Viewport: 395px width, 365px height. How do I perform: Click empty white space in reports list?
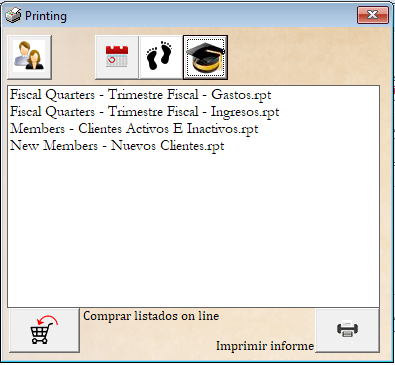[x=193, y=230]
